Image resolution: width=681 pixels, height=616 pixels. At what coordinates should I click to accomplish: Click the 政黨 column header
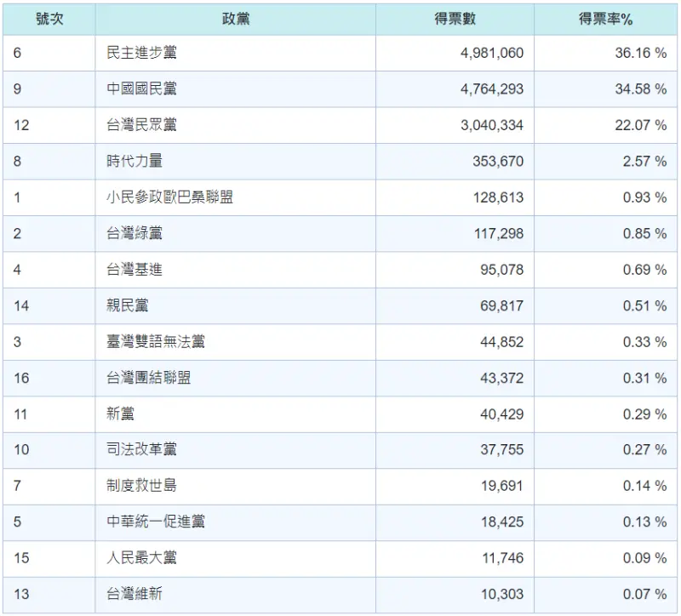click(236, 19)
